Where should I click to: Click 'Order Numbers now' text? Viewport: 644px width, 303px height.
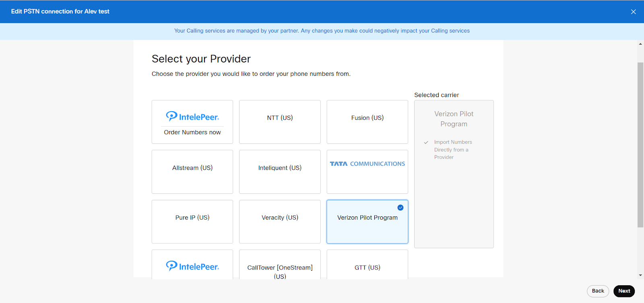point(192,132)
